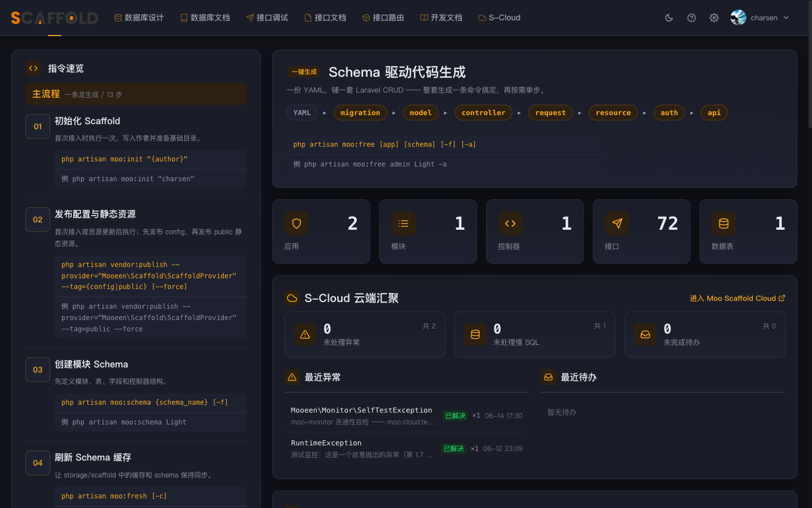Viewport: 812px width, 508px height.
Task: Click the 共 2 count on 未处理异常
Action: (x=429, y=326)
